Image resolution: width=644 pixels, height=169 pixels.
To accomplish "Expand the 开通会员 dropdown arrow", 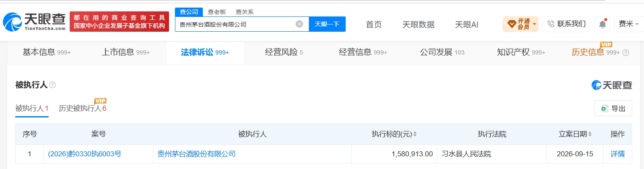I will tap(535, 24).
